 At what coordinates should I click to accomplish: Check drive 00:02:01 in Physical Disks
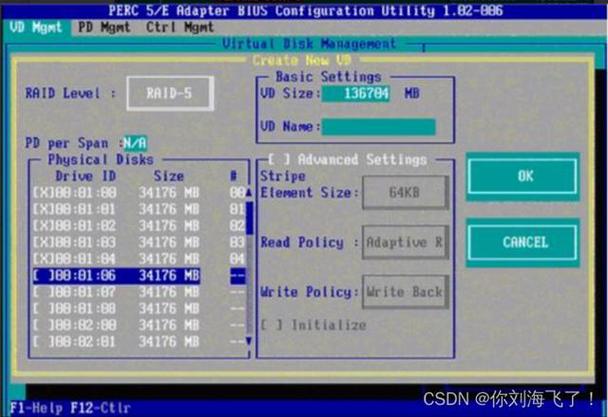39,342
